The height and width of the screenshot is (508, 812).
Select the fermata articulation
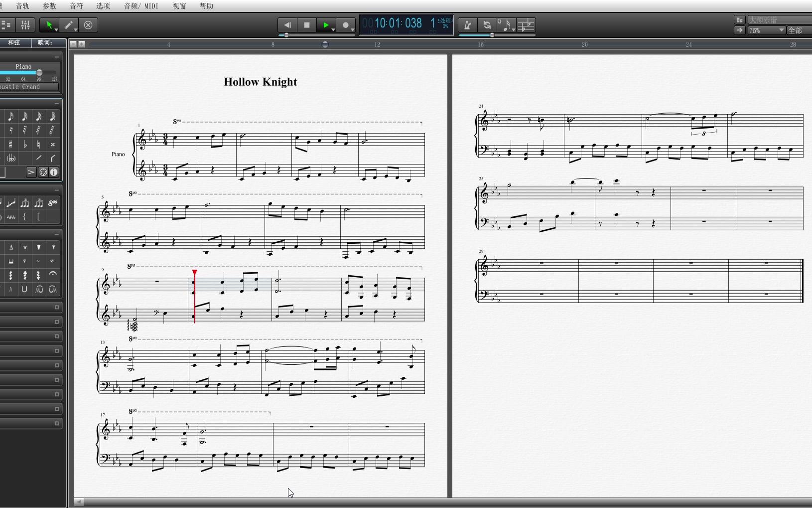[x=53, y=275]
